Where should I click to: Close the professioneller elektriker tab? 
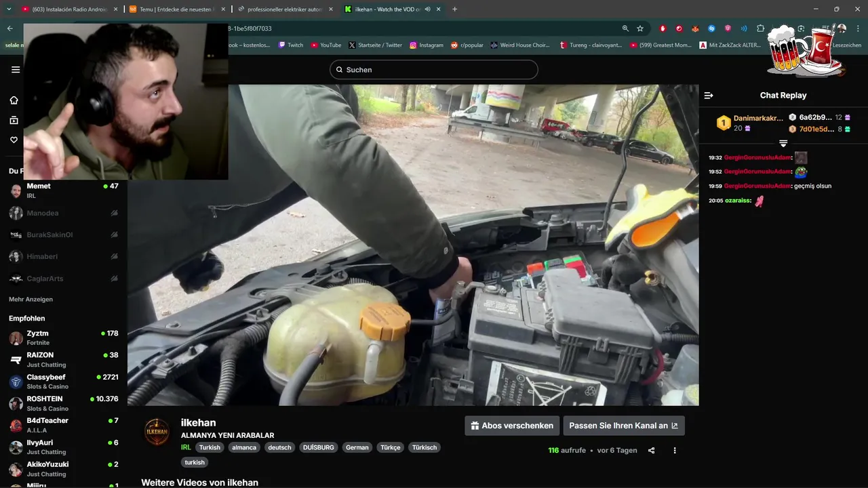331,9
